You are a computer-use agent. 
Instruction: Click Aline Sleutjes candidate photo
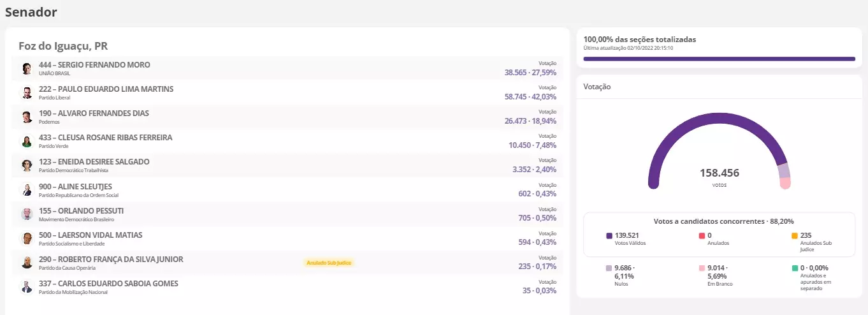[x=27, y=189]
